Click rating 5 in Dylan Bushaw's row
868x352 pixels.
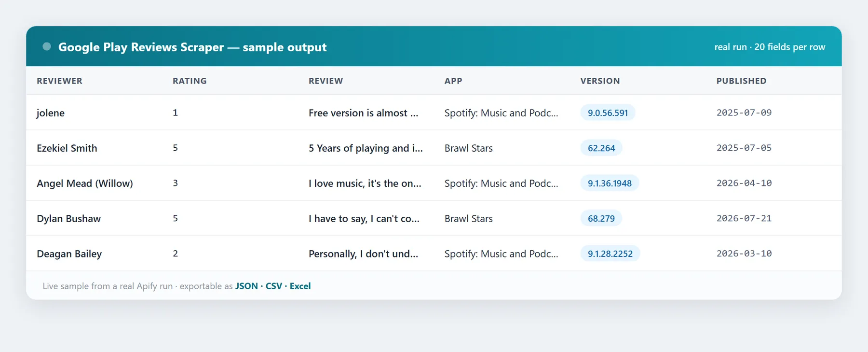pos(176,218)
